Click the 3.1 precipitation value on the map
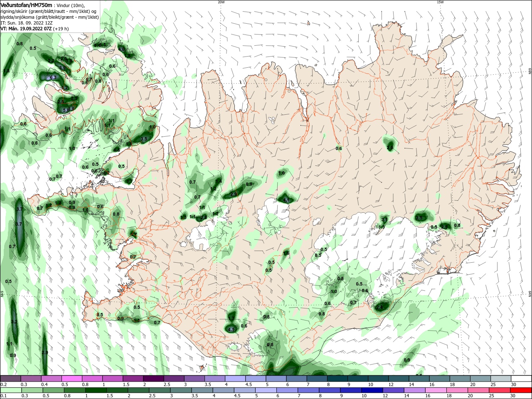Image resolution: width=532 pixels, height=399 pixels. tap(384, 219)
